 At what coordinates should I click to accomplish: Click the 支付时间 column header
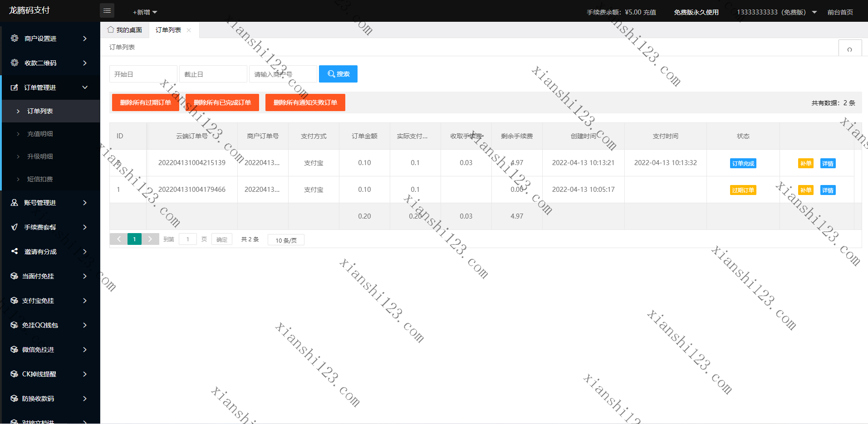666,136
